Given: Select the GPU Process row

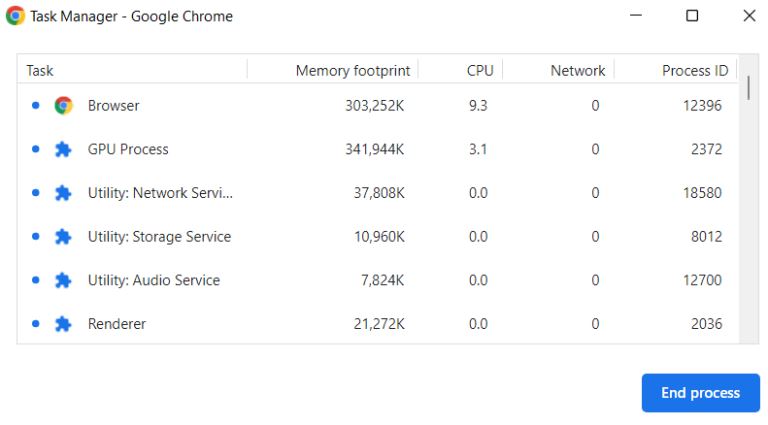Looking at the screenshot, I should (x=377, y=149).
